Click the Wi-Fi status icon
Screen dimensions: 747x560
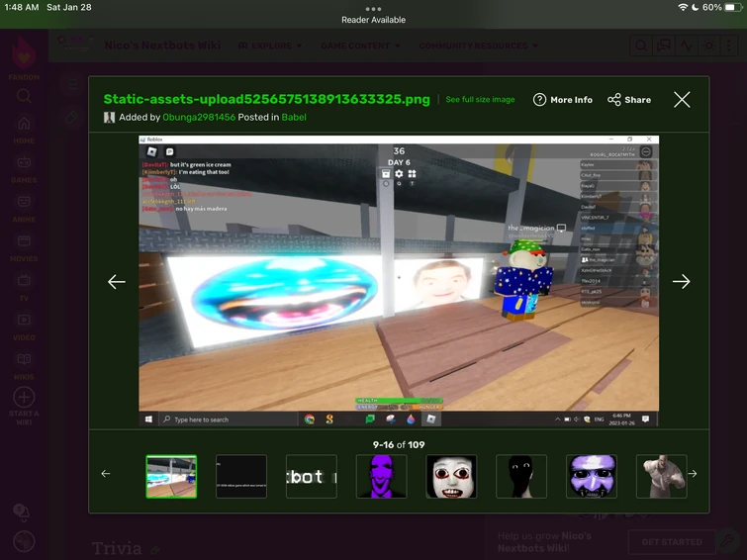683,7
